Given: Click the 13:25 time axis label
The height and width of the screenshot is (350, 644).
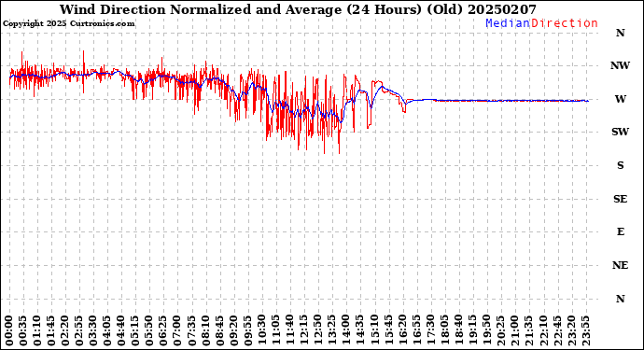Looking at the screenshot, I should [332, 331].
